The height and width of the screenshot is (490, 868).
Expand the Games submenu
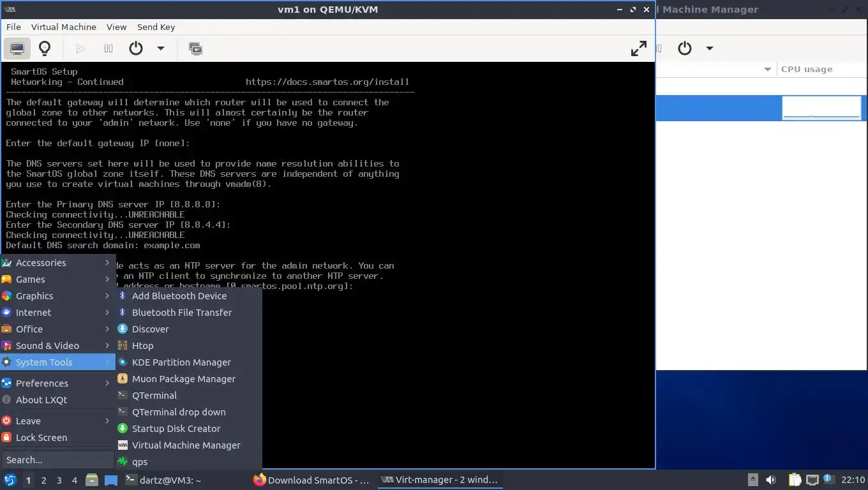[x=57, y=279]
